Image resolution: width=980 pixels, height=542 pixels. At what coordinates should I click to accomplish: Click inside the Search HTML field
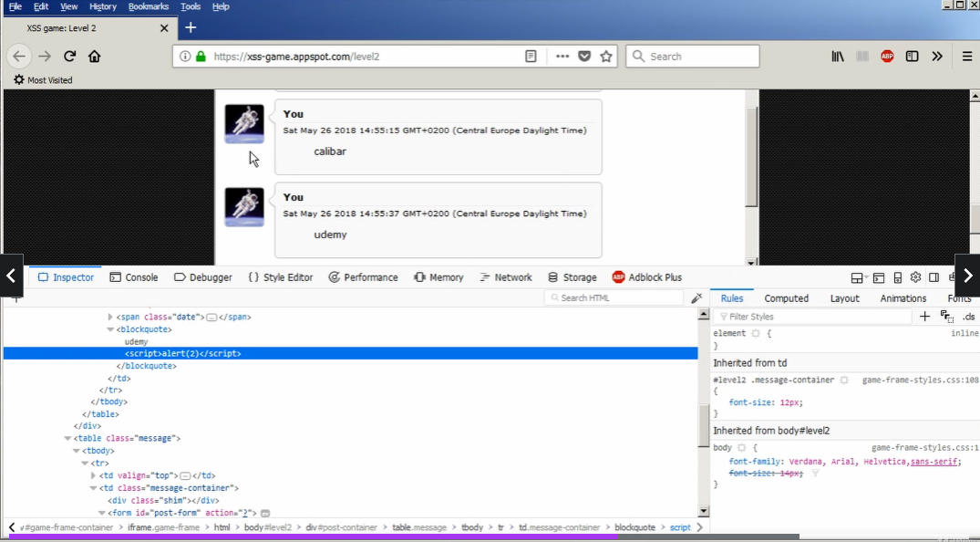(611, 297)
